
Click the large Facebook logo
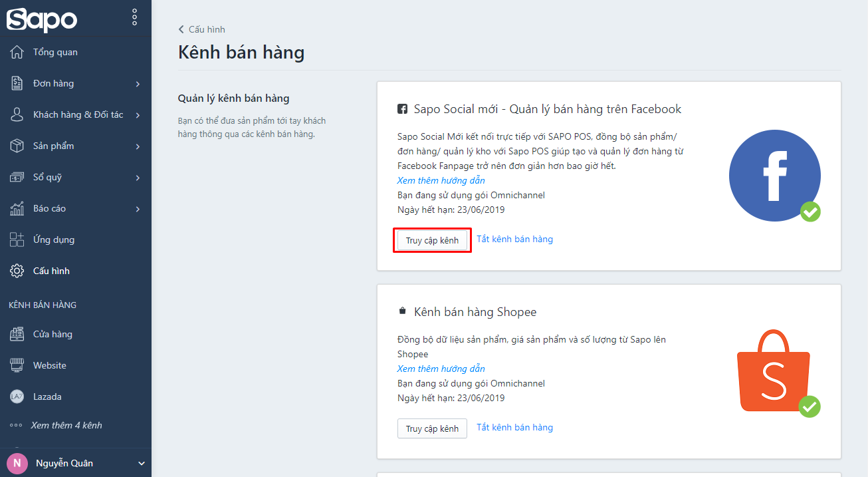coord(774,176)
